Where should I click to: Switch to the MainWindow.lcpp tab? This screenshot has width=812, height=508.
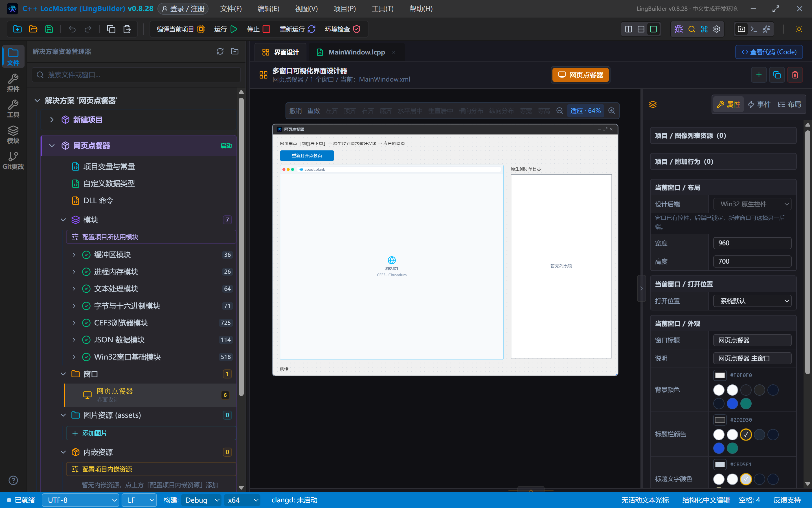click(x=356, y=52)
